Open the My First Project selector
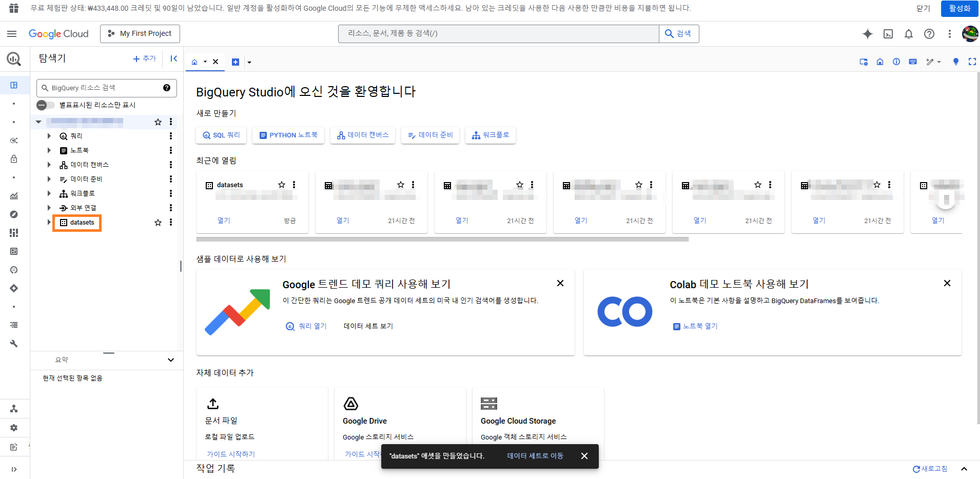 140,34
